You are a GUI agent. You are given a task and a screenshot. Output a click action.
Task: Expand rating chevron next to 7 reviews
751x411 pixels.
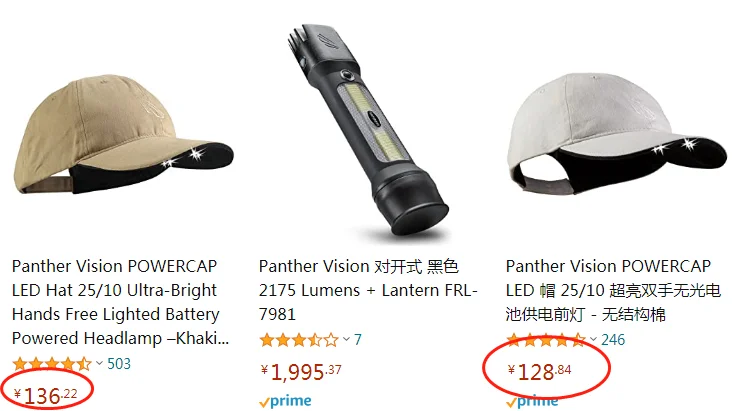pyautogui.click(x=346, y=339)
